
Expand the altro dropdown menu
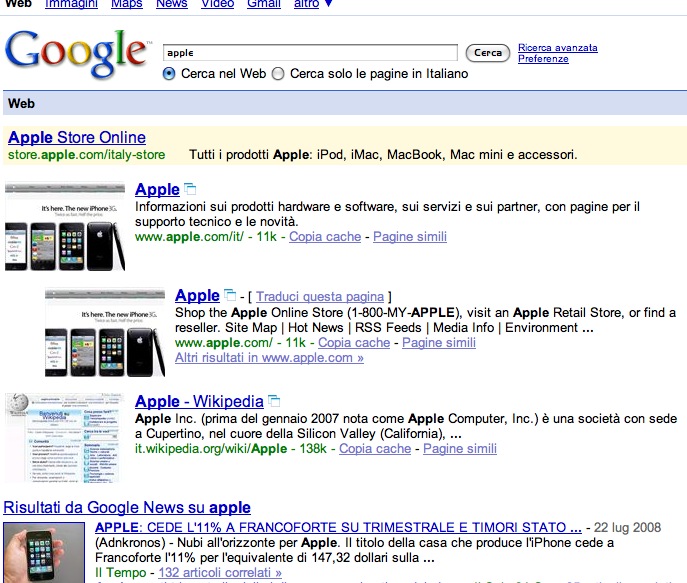[x=313, y=4]
